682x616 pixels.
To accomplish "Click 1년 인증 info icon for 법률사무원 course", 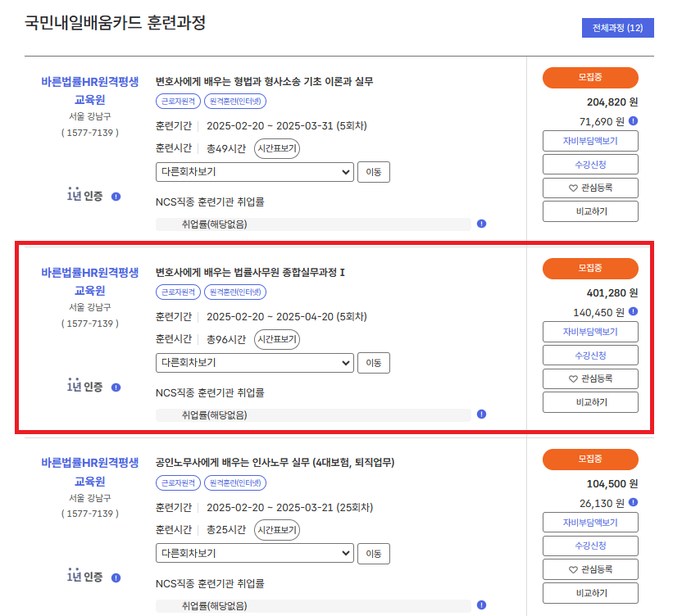I will (x=116, y=387).
